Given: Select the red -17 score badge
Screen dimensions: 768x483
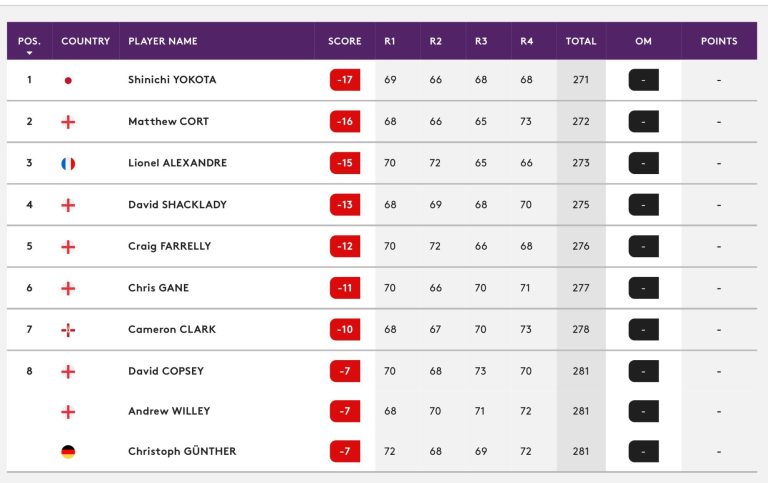Looking at the screenshot, I should (x=345, y=80).
